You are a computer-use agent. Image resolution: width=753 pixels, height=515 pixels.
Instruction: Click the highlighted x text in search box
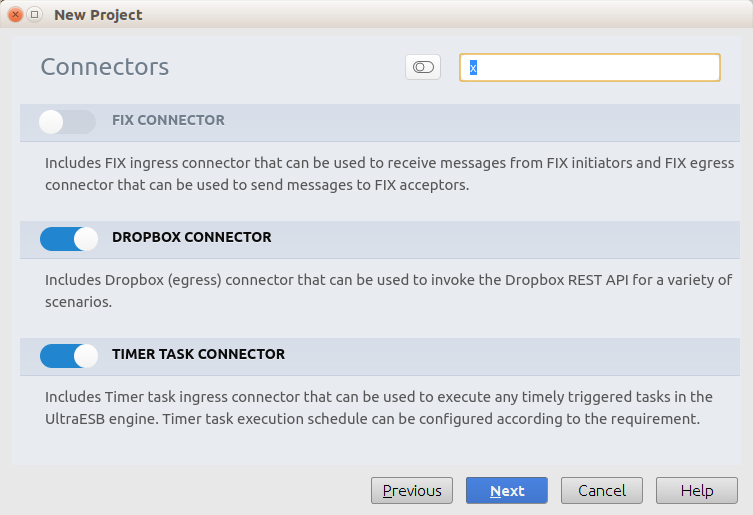[x=474, y=68]
